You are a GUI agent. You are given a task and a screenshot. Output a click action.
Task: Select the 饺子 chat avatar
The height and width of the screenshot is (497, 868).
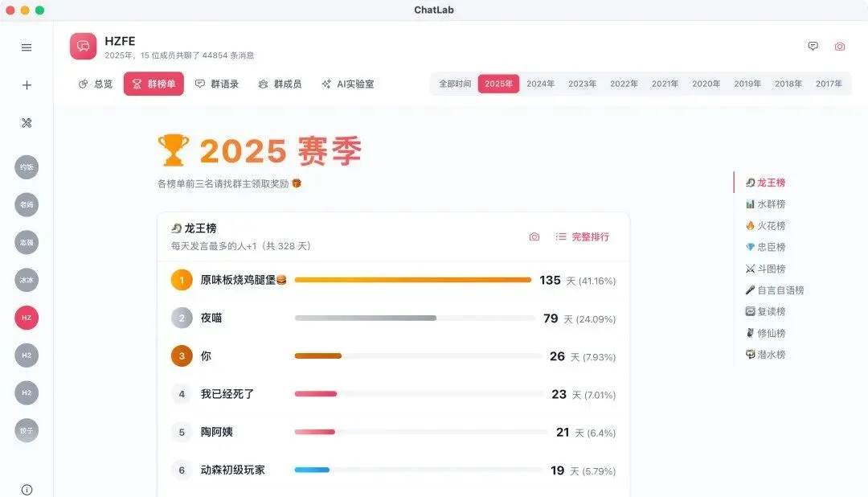pyautogui.click(x=27, y=430)
